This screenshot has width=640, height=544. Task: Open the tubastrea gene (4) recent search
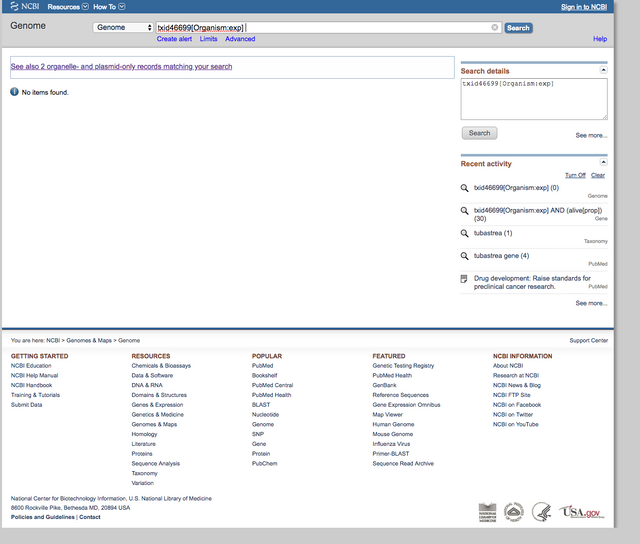click(501, 255)
